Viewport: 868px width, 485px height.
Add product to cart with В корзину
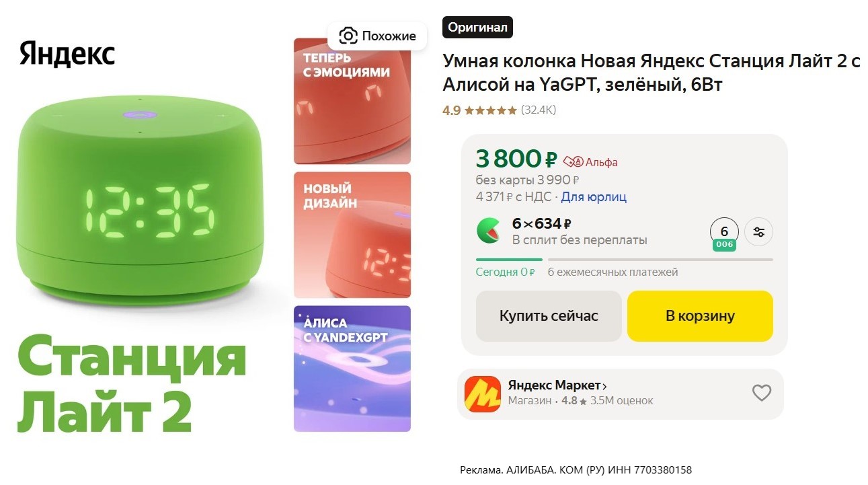[700, 316]
